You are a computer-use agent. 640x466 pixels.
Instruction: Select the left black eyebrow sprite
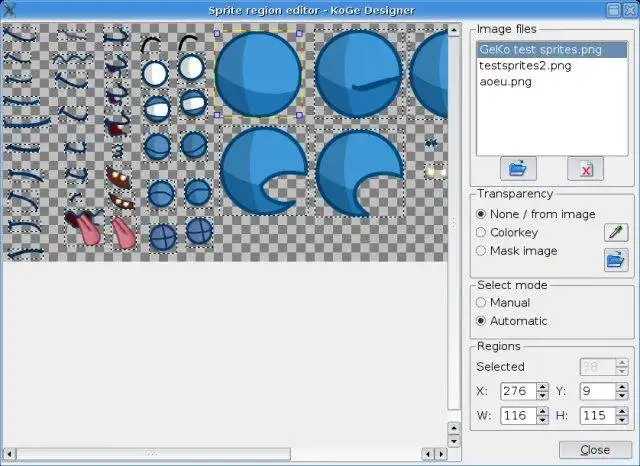tap(151, 44)
